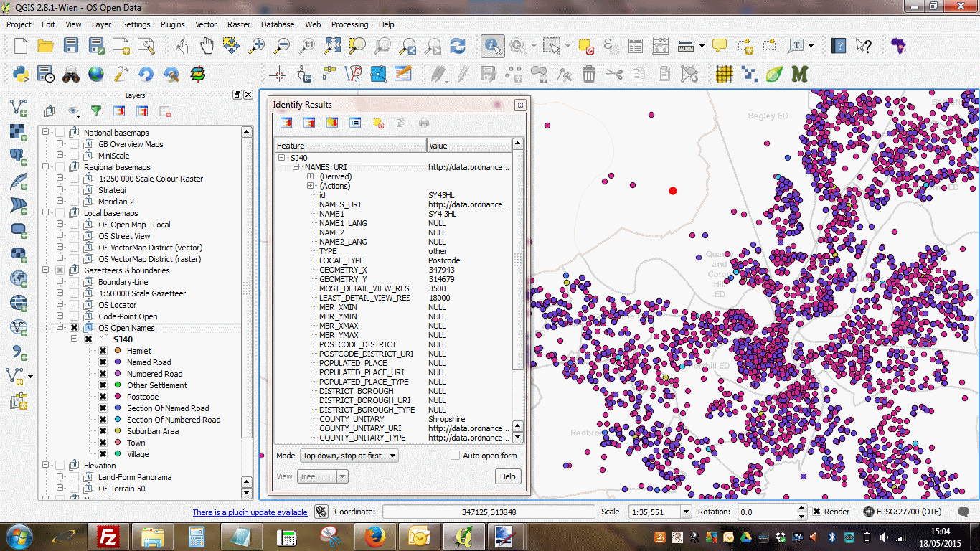Open the Vector menu
The height and width of the screenshot is (551, 980).
coord(206,24)
